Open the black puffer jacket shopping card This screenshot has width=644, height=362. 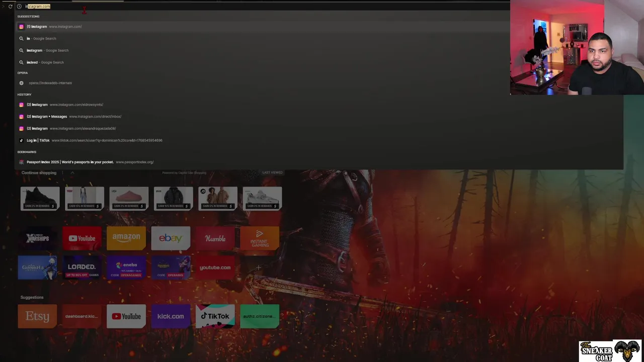point(173,198)
